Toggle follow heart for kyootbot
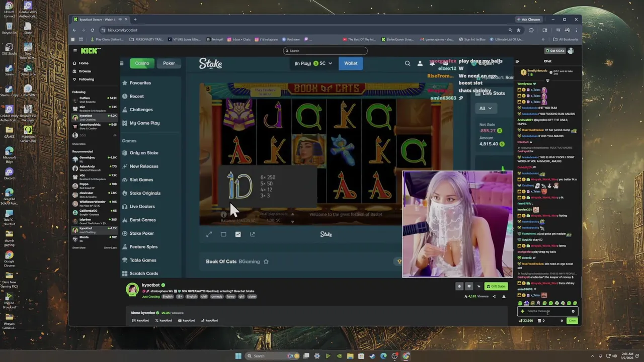This screenshot has height=362, width=644. [469, 287]
